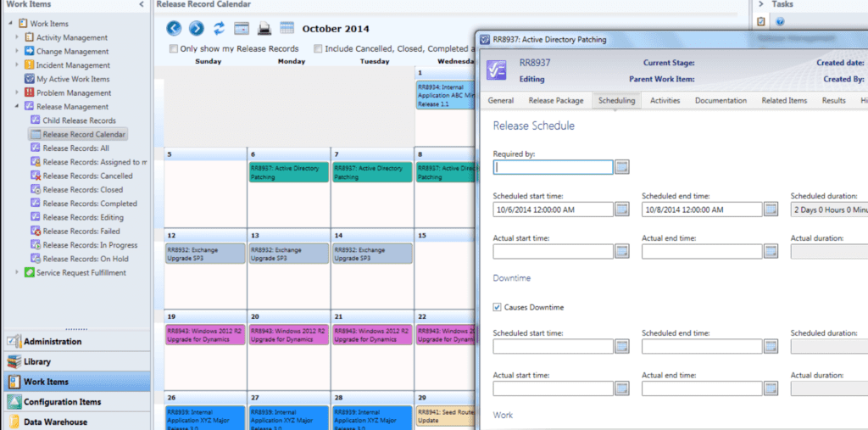Select RR8932 Exchange Upgrade on October 13
Viewport: 868px width, 430px height.
[x=288, y=254]
